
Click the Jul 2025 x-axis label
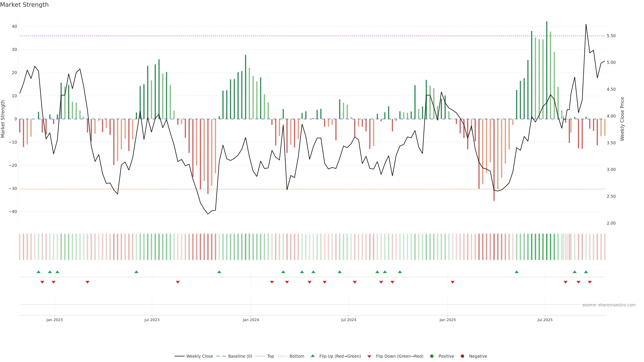pyautogui.click(x=545, y=320)
